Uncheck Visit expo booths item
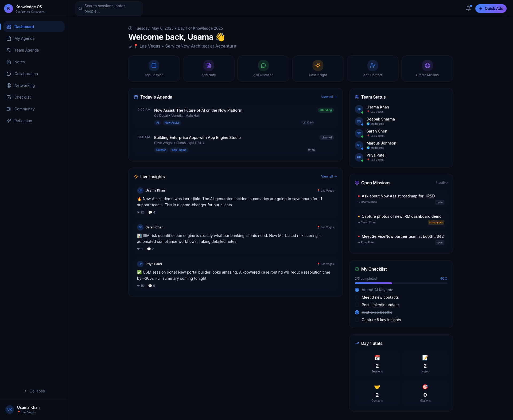 tap(357, 312)
